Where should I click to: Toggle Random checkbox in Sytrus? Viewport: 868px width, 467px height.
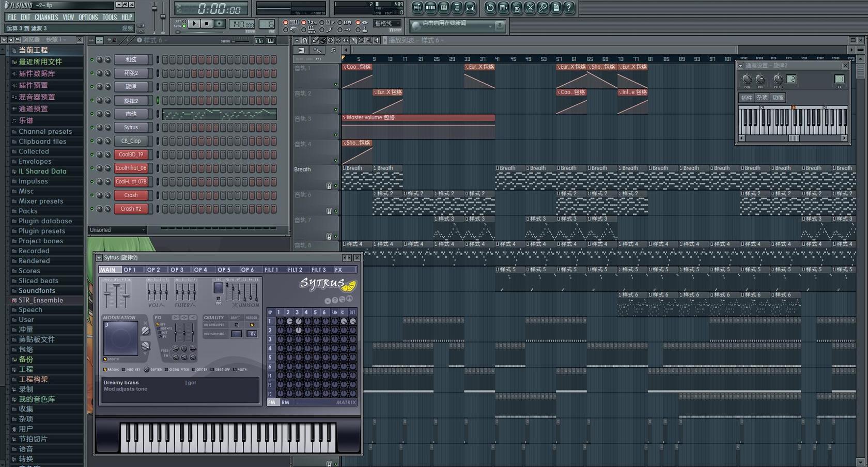(105, 369)
